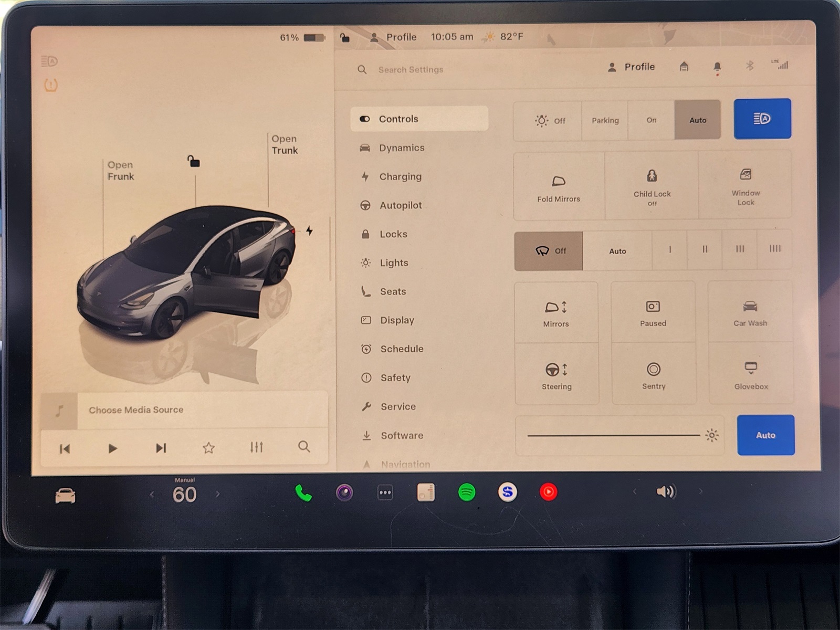Screen dimensions: 840x630
Task: Increase temperature with right arrow
Action: [217, 494]
